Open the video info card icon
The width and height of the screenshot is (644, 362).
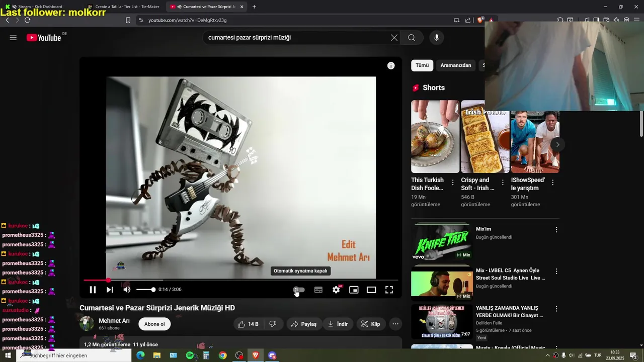391,66
